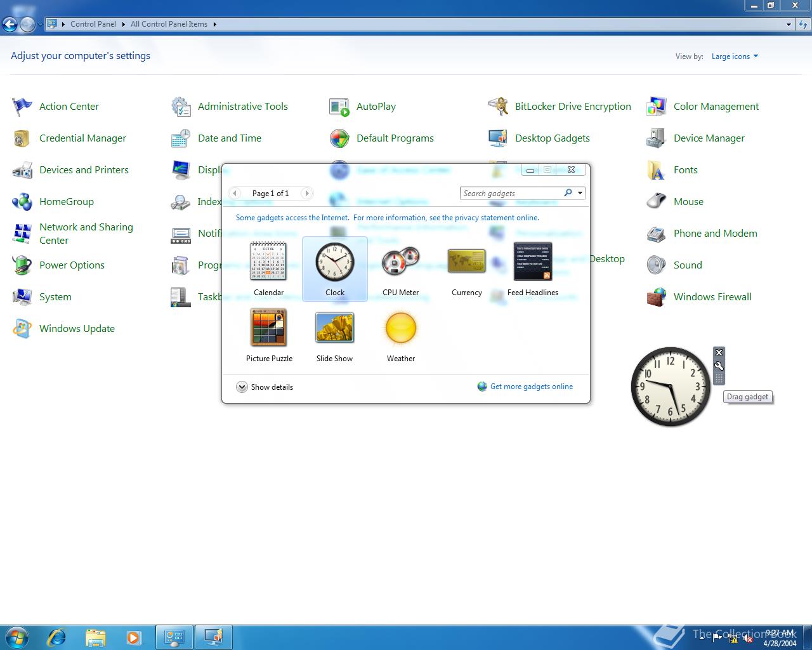812x650 pixels.
Task: Open Default Programs icon
Action: [339, 138]
